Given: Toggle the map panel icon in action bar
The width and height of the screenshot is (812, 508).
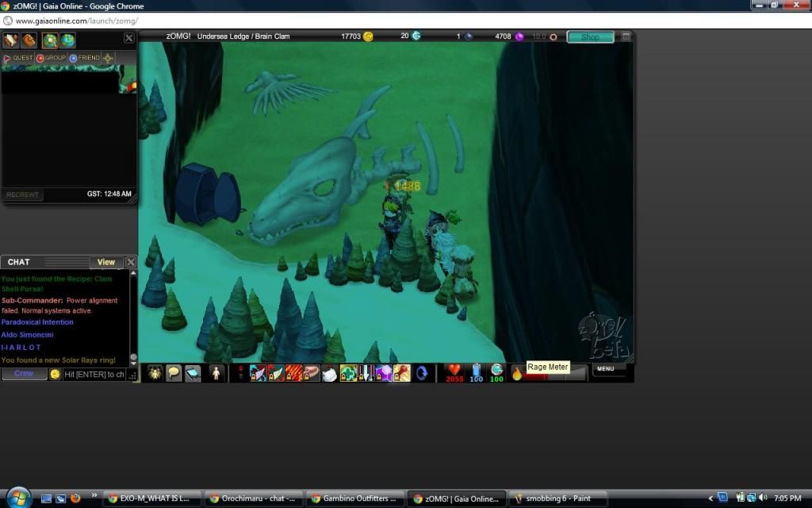Looking at the screenshot, I should 193,373.
